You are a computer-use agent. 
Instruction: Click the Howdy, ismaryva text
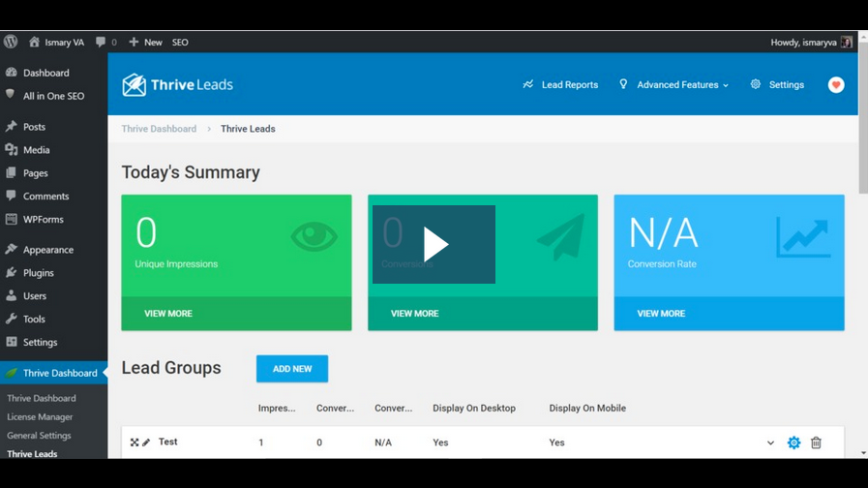click(803, 42)
